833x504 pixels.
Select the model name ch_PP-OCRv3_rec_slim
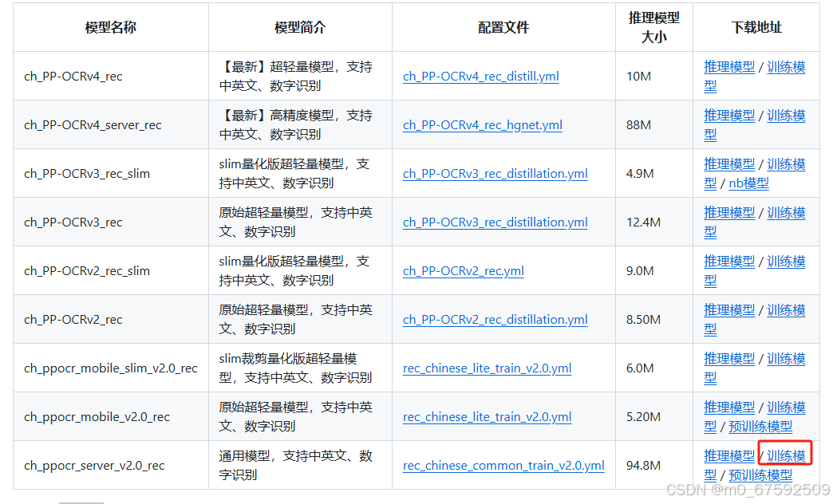pyautogui.click(x=87, y=174)
